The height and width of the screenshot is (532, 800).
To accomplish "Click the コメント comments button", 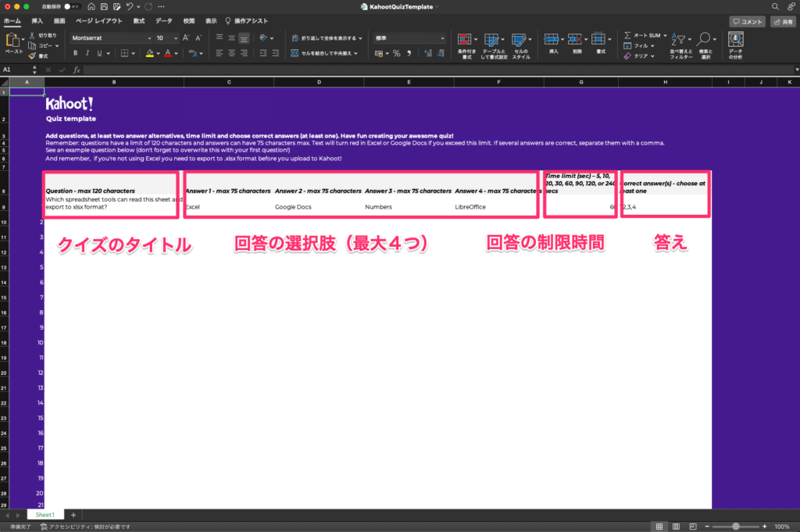I will [748, 21].
